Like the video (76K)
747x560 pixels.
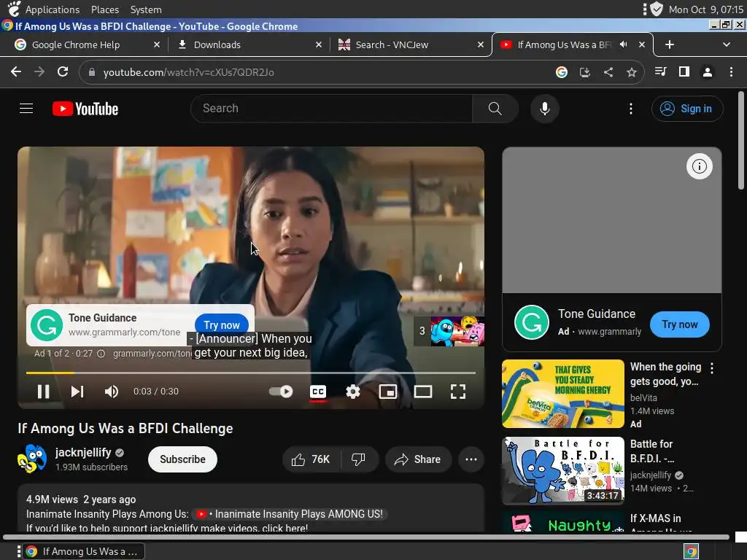point(311,459)
